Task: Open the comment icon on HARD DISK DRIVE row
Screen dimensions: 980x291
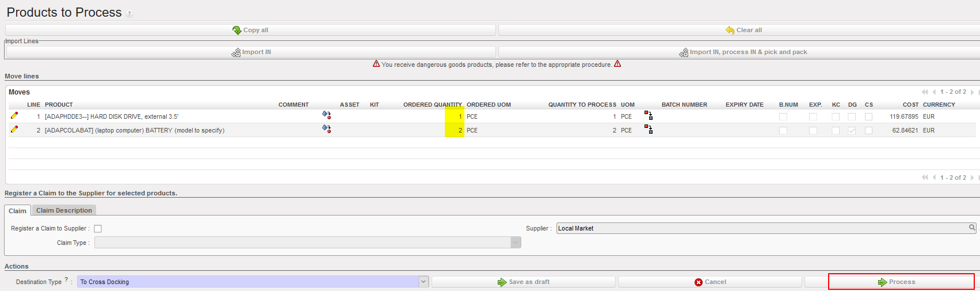Action: click(326, 115)
